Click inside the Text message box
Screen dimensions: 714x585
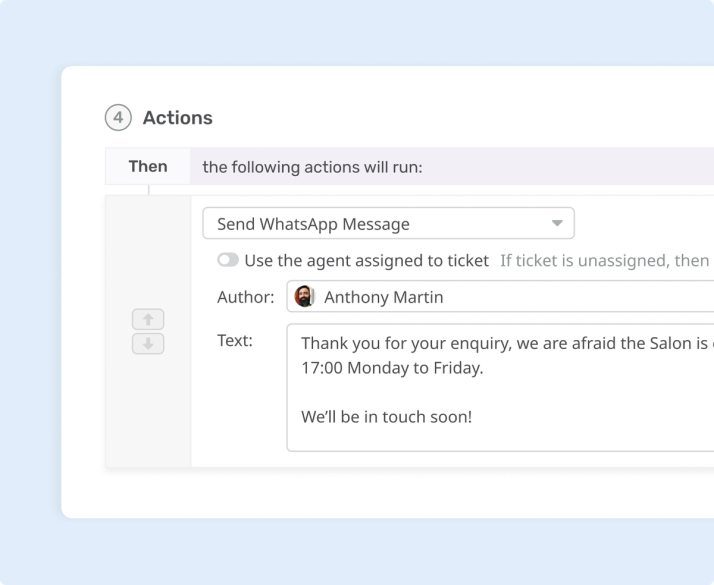click(x=500, y=387)
